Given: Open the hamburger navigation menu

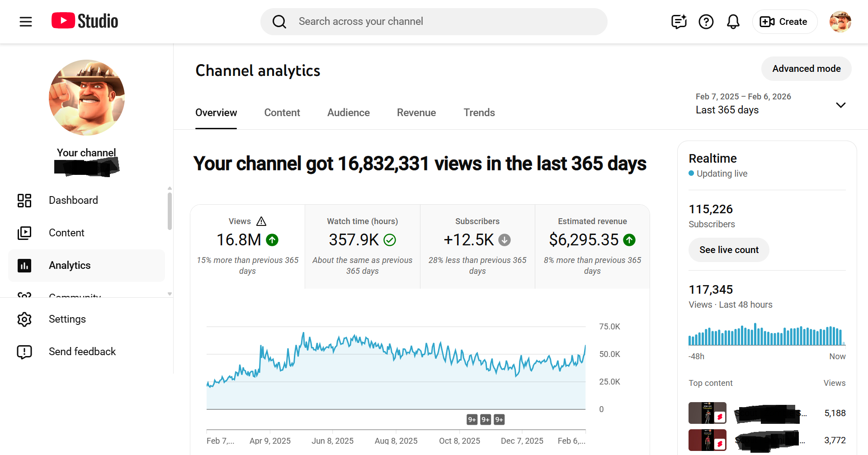Looking at the screenshot, I should click(x=26, y=22).
